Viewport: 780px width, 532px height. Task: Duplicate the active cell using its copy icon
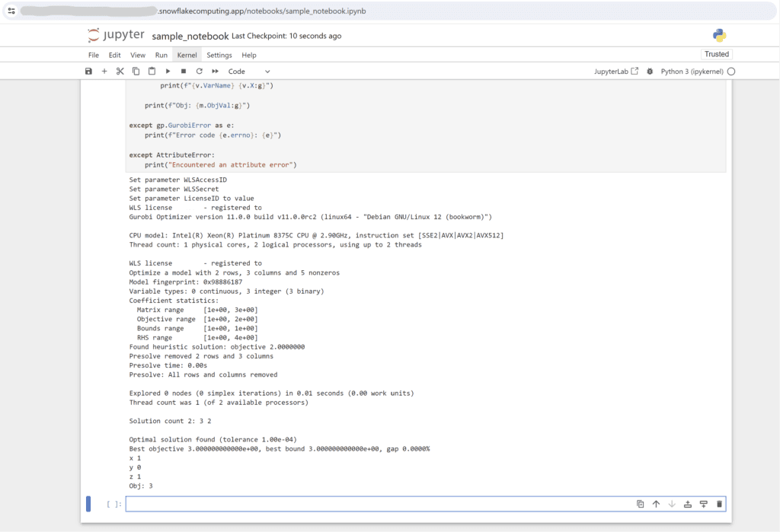click(640, 504)
